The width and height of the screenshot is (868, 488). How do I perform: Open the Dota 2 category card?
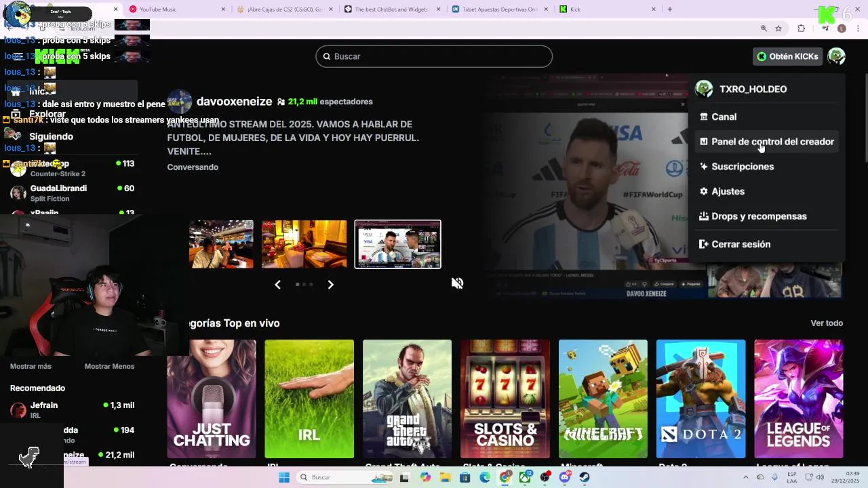tap(701, 399)
